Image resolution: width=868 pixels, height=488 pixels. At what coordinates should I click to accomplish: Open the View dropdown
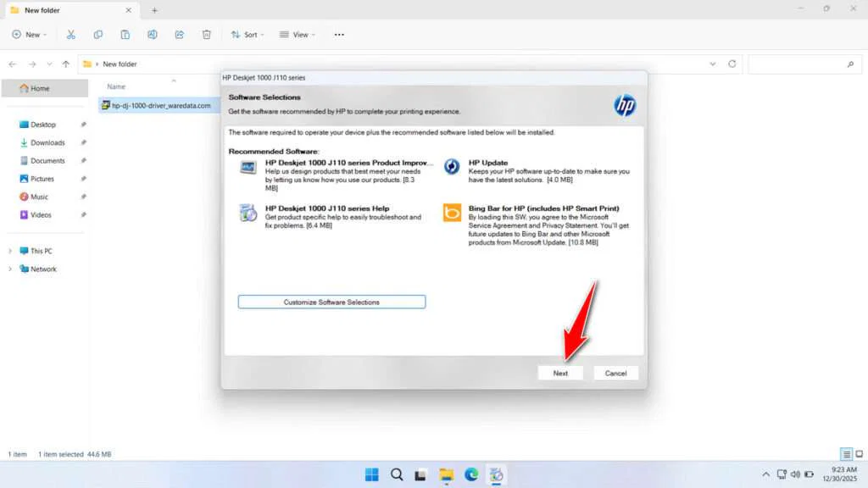298,34
